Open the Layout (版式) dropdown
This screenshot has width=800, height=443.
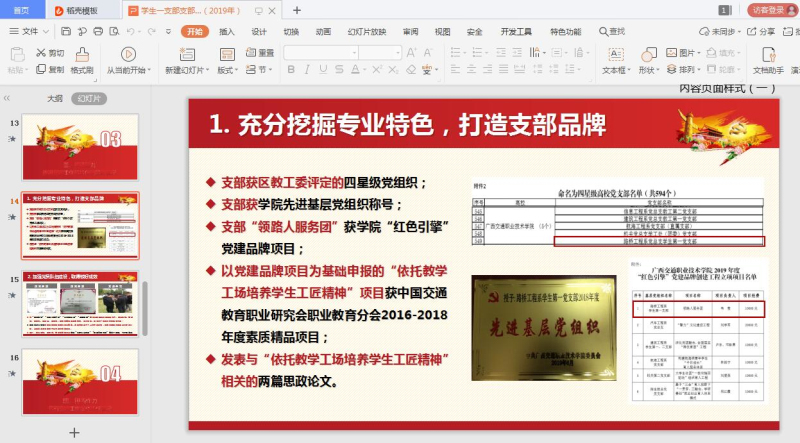(227, 70)
